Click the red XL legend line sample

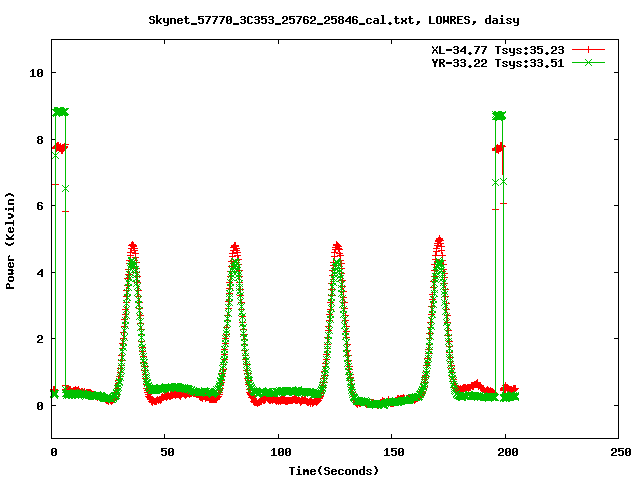tap(588, 50)
